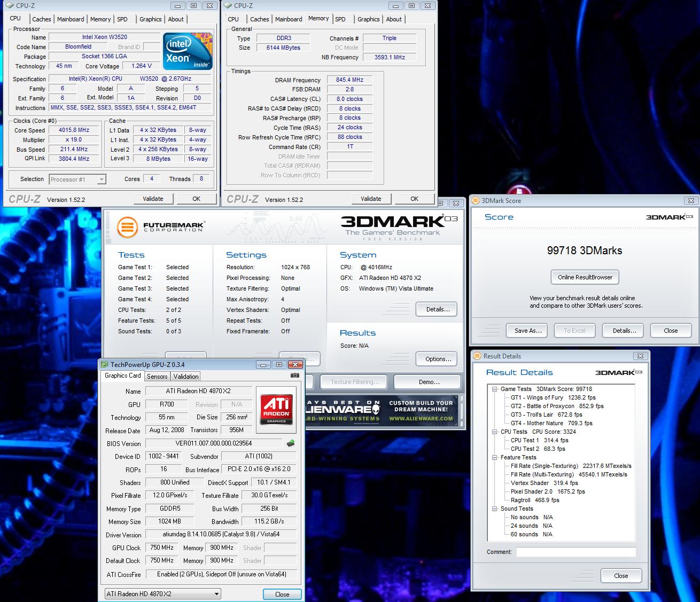
Task: Close the 3DMark Score window with X
Action: [690, 200]
